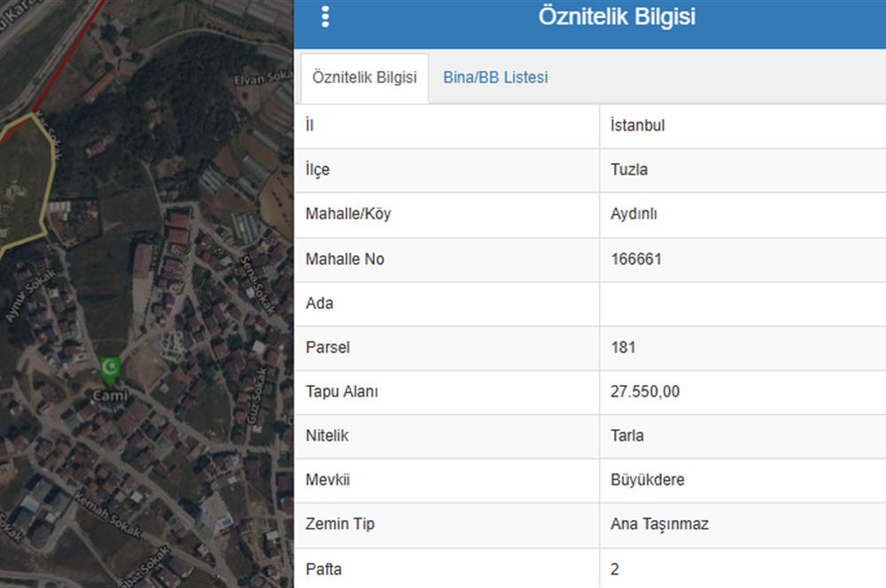
Task: Click the İl row label
Action: pos(309,126)
